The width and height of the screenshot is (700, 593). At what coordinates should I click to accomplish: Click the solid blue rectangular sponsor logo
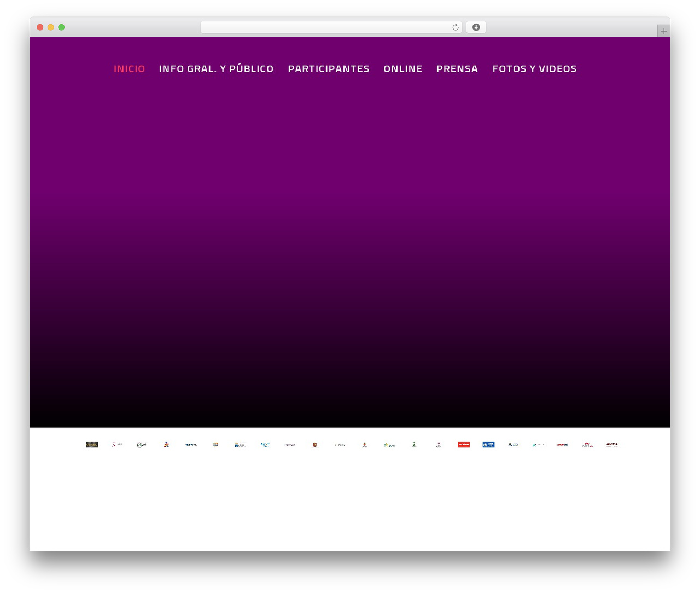488,445
